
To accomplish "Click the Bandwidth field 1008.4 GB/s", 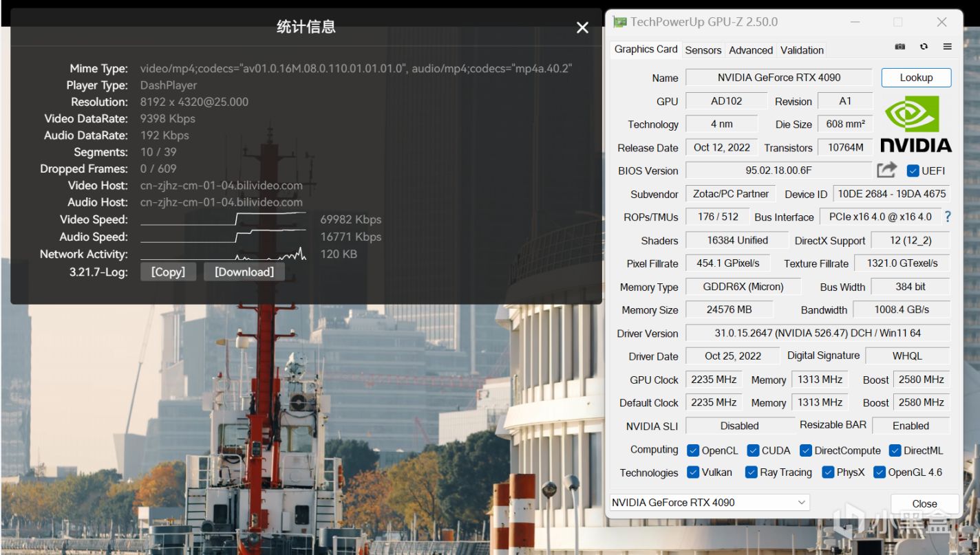I will coord(902,310).
